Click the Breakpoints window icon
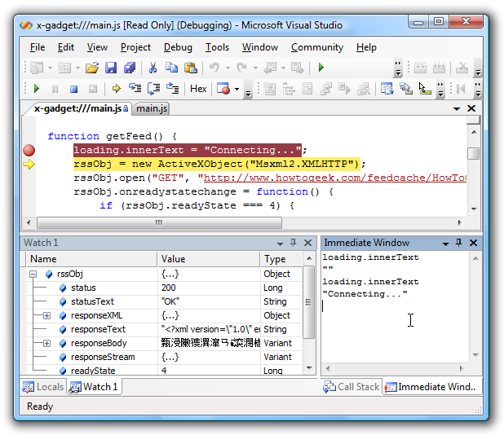The image size is (504, 435). (223, 89)
